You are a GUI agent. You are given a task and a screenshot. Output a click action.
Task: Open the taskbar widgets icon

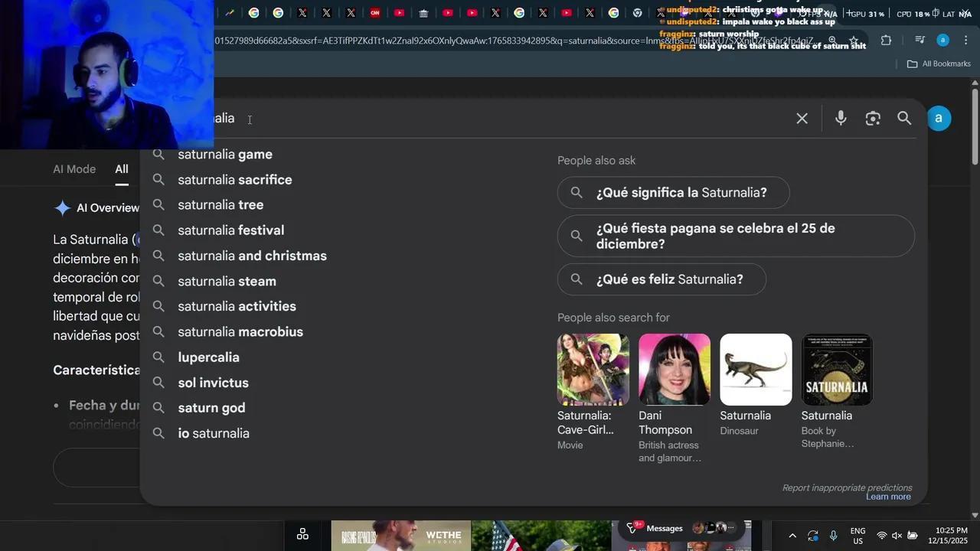point(302,534)
